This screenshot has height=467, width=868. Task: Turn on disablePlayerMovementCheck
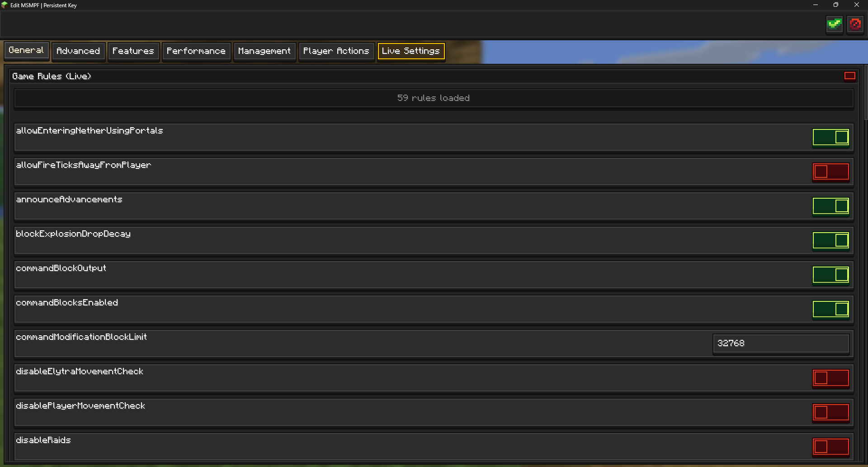click(830, 412)
